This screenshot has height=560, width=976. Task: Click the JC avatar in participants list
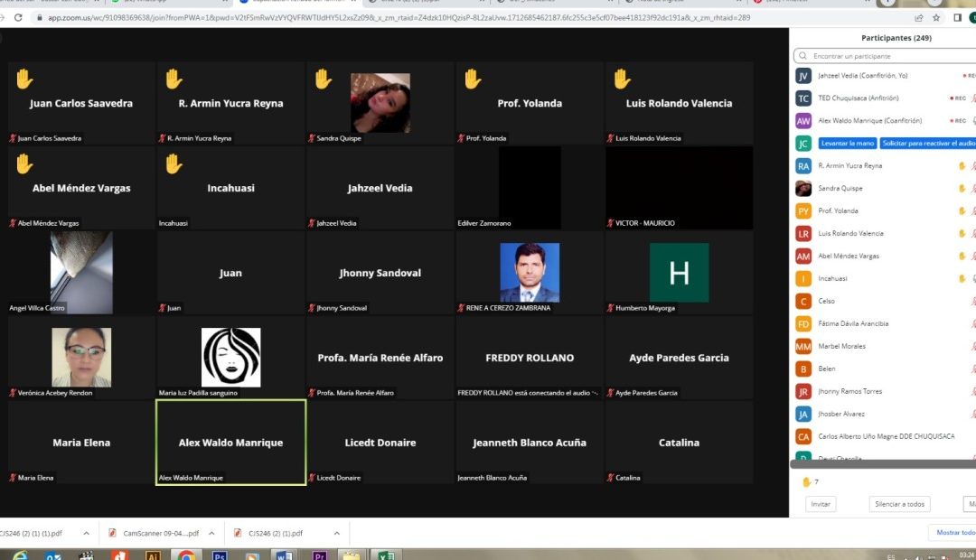(x=802, y=144)
